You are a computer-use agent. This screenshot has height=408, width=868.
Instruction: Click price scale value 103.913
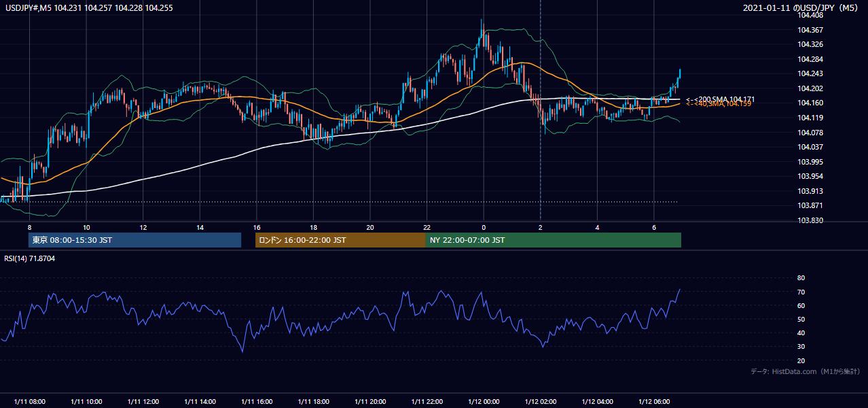pyautogui.click(x=810, y=191)
